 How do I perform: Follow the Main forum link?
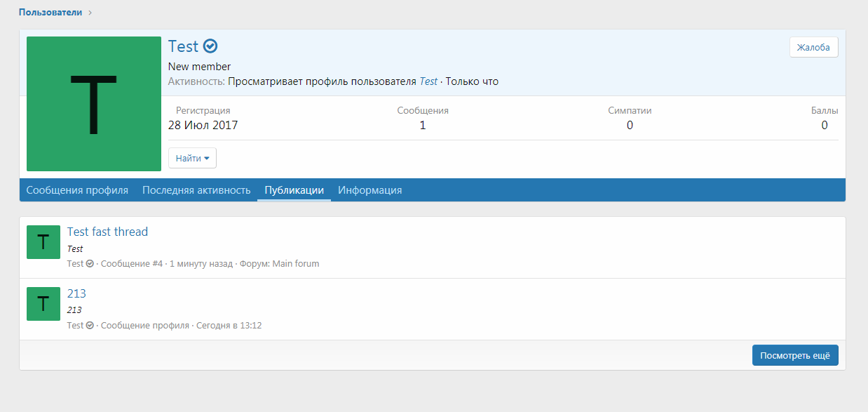click(x=297, y=263)
